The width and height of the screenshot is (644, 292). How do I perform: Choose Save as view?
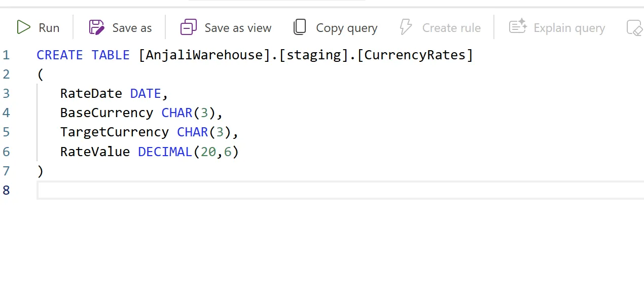point(226,27)
